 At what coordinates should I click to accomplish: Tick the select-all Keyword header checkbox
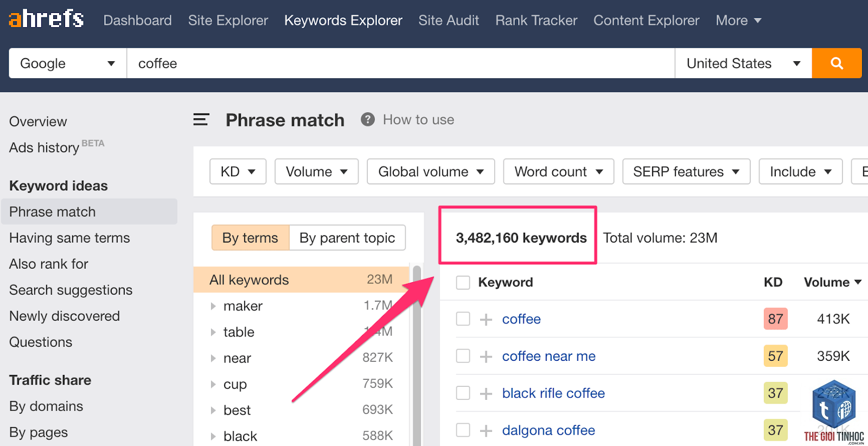click(463, 282)
